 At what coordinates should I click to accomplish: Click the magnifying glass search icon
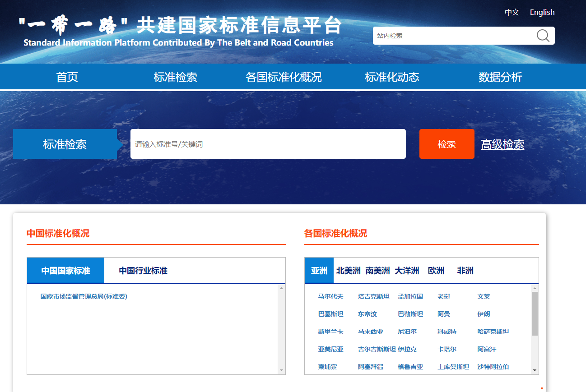coord(543,36)
